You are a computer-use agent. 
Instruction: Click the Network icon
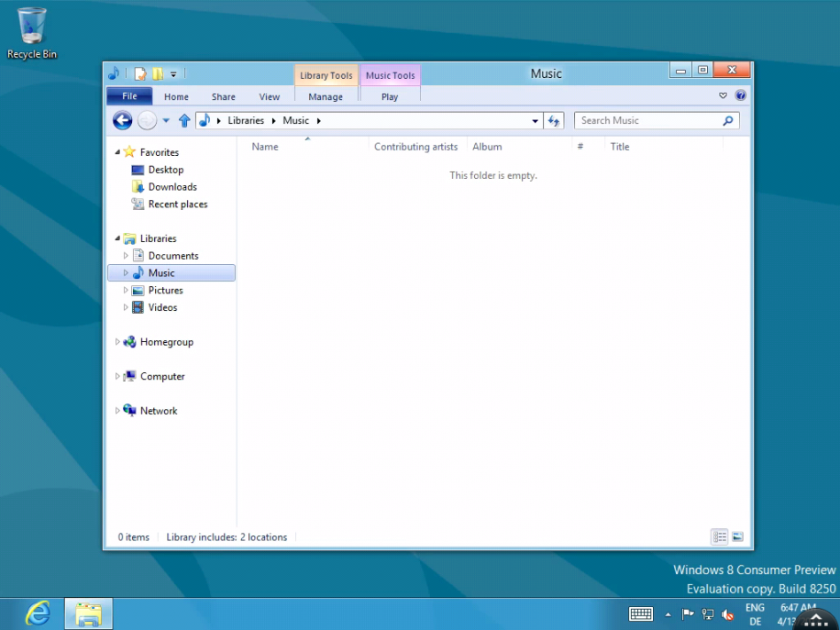click(129, 410)
